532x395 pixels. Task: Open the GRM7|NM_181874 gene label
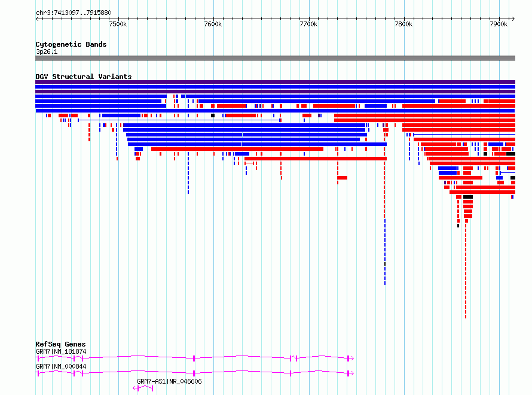click(61, 351)
